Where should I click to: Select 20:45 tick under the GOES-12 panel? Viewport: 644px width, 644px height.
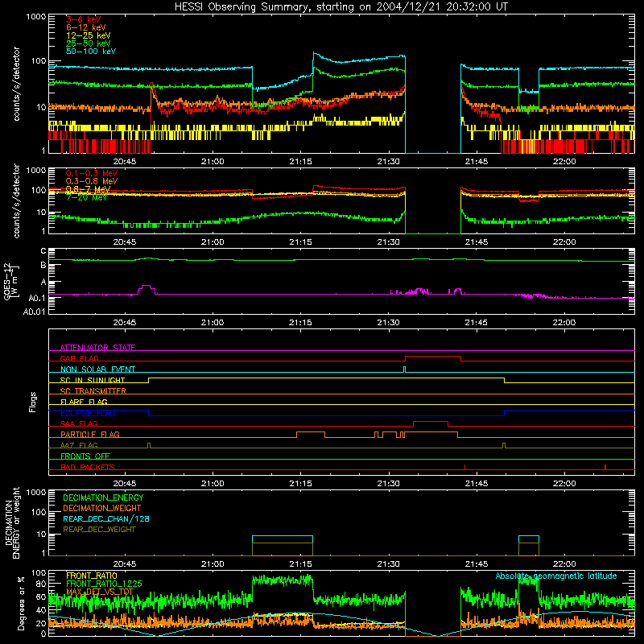pos(125,323)
